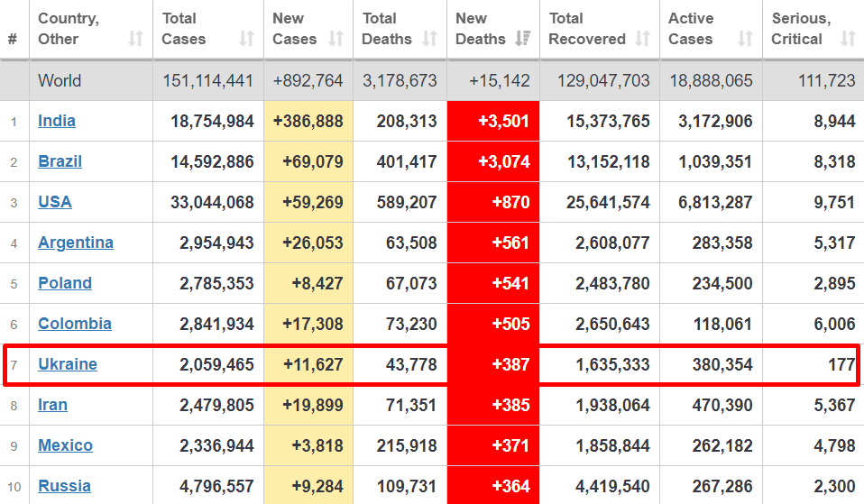Click sort icon beside Total Cases header
The image size is (864, 504).
(246, 39)
